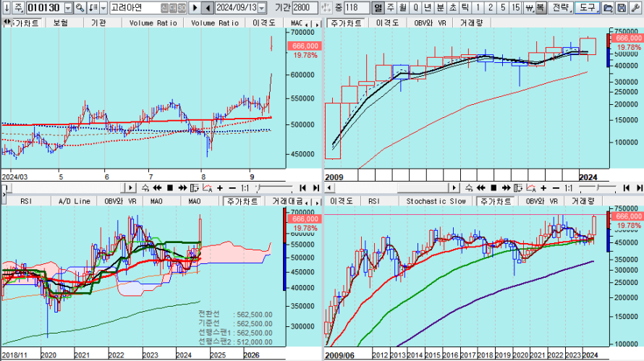
Task: Click the minus zoom icon in left toolbar
Action: click(232, 188)
